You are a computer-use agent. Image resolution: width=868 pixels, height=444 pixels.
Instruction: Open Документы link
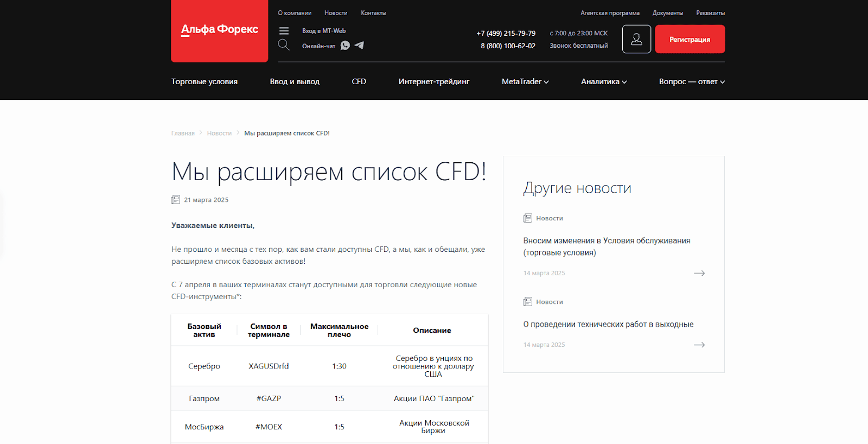point(668,13)
